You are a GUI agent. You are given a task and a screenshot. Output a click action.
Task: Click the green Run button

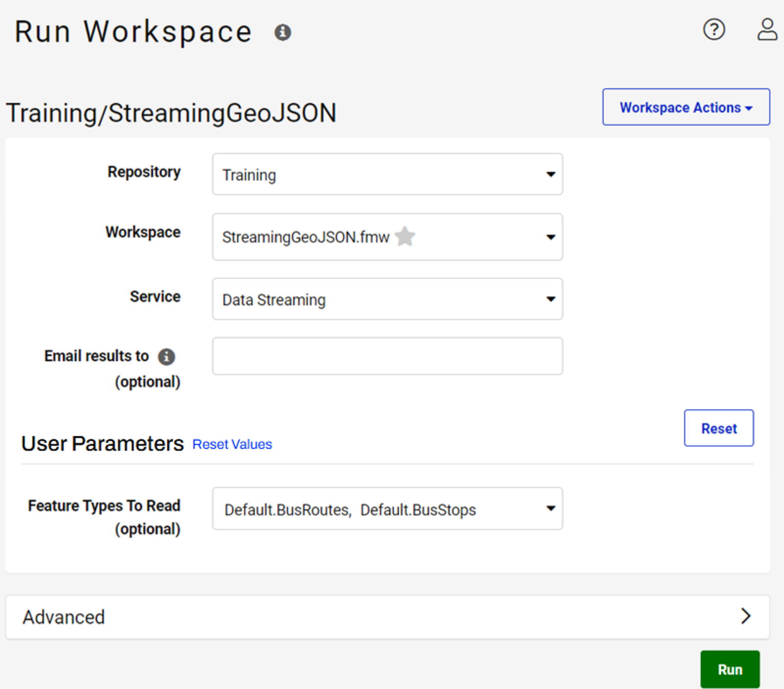(730, 669)
